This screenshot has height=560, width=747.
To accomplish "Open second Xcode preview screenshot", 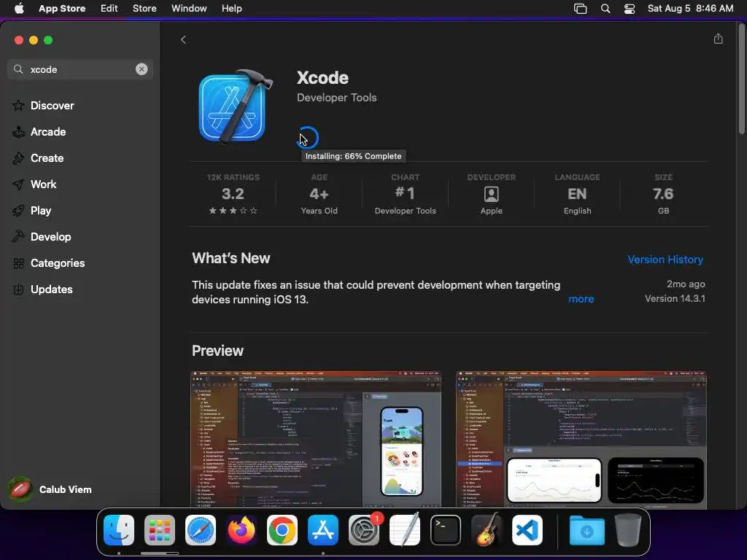I will 581,439.
